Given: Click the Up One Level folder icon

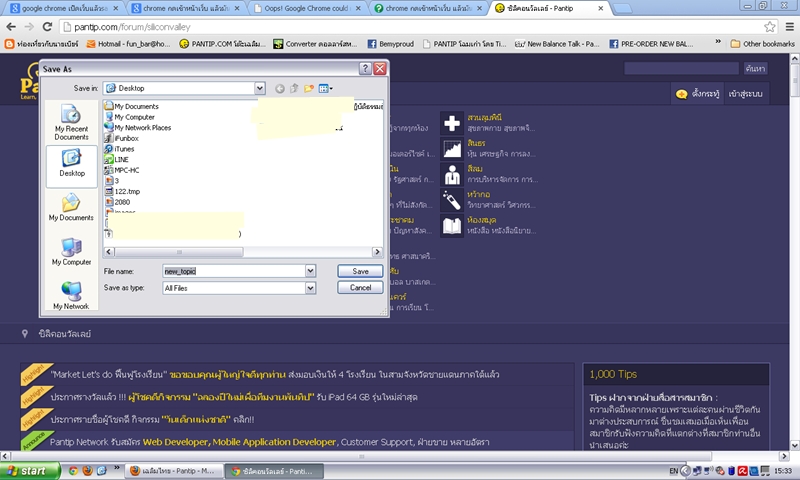Looking at the screenshot, I should (x=295, y=88).
